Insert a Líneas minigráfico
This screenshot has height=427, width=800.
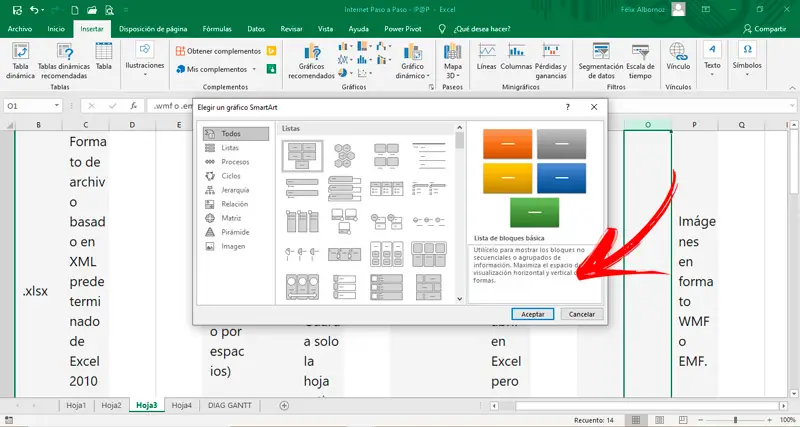click(x=486, y=57)
